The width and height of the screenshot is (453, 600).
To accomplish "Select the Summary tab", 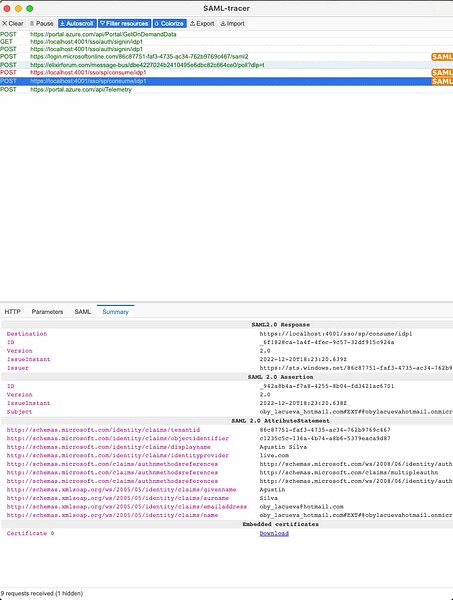I will tap(115, 312).
